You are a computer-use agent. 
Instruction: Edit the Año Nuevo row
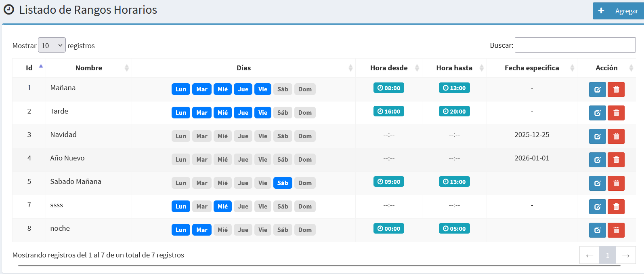(x=597, y=160)
